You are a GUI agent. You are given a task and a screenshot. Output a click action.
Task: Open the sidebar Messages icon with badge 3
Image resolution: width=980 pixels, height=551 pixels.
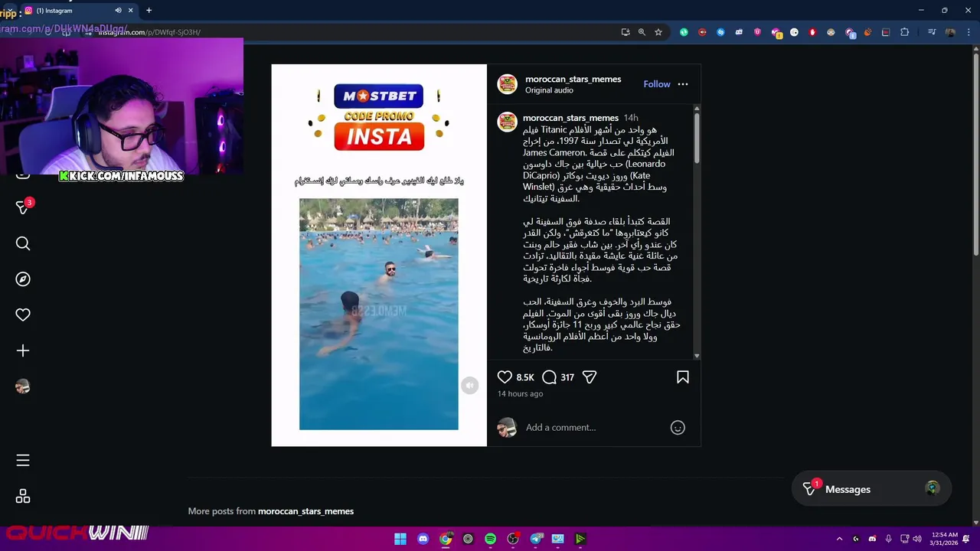[x=23, y=207]
